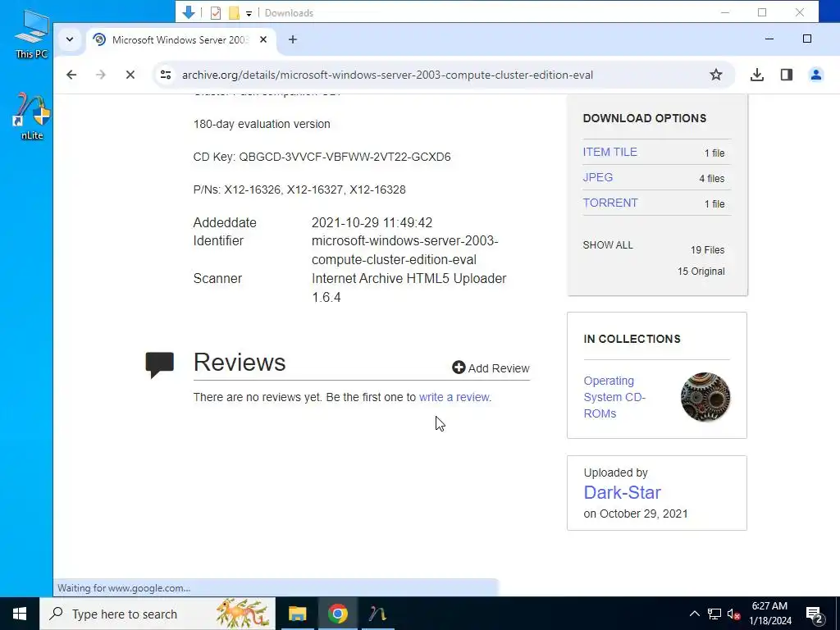Screen dimensions: 840x630
Task: Launch nLite from desktop shortcut
Action: 31,116
